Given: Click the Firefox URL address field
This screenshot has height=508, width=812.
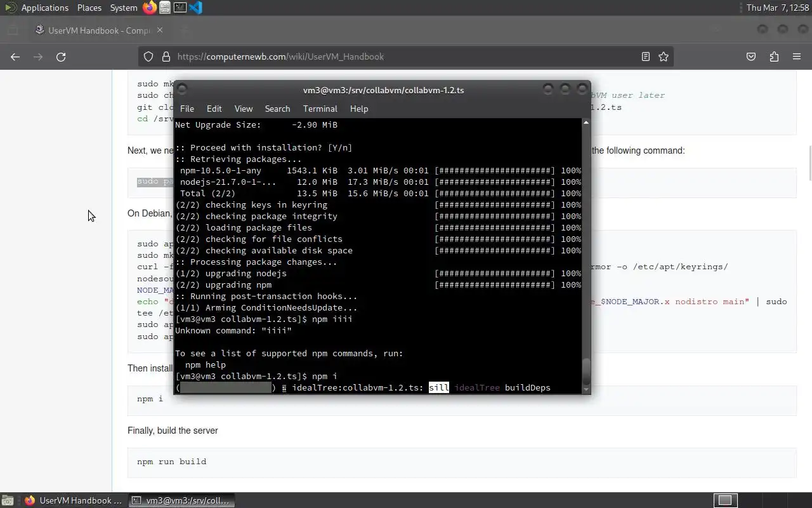Looking at the screenshot, I should click(406, 57).
